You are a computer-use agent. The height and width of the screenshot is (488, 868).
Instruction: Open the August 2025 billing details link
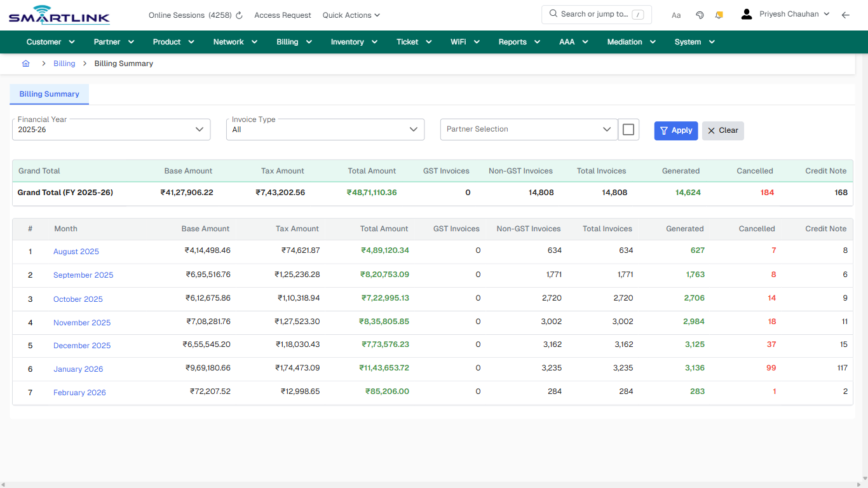pos(76,251)
